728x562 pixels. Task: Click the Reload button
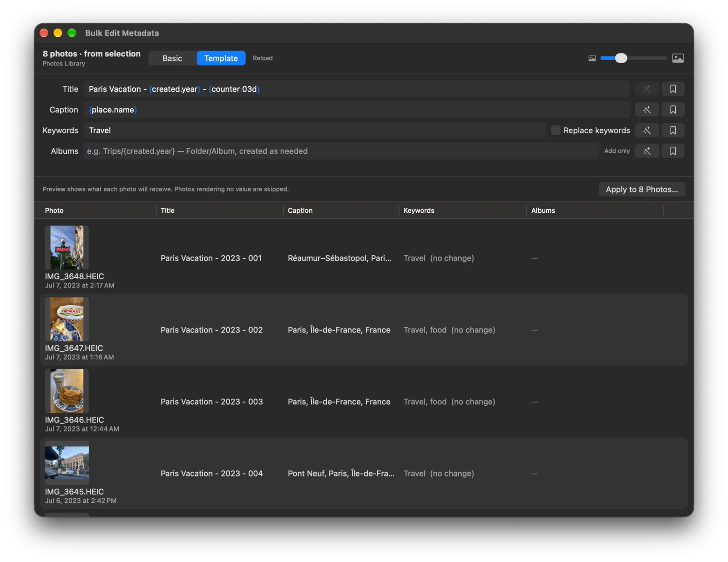[x=263, y=58]
